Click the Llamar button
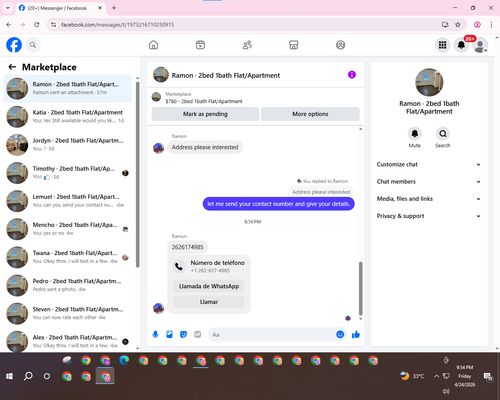The image size is (500, 400). [x=209, y=302]
